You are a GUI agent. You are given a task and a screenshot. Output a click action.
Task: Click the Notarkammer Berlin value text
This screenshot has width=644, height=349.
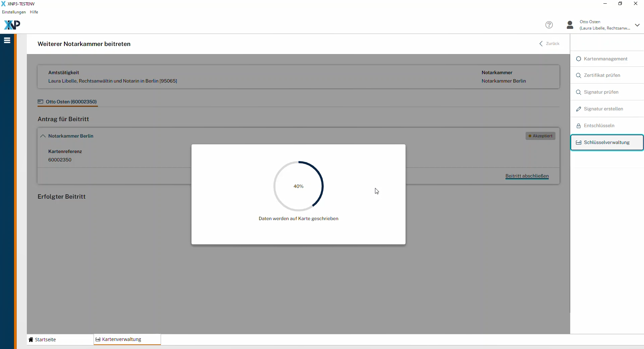504,81
